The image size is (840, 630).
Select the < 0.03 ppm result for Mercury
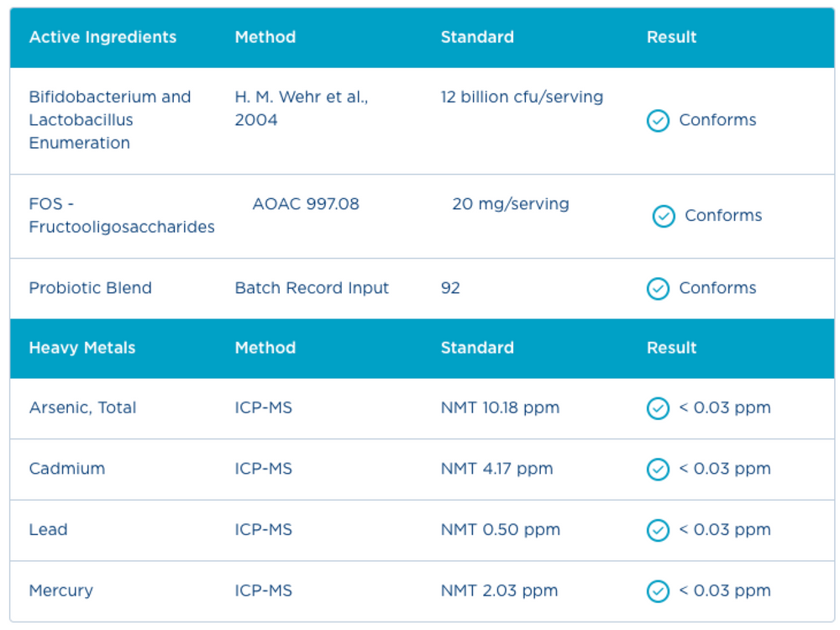[x=726, y=591]
